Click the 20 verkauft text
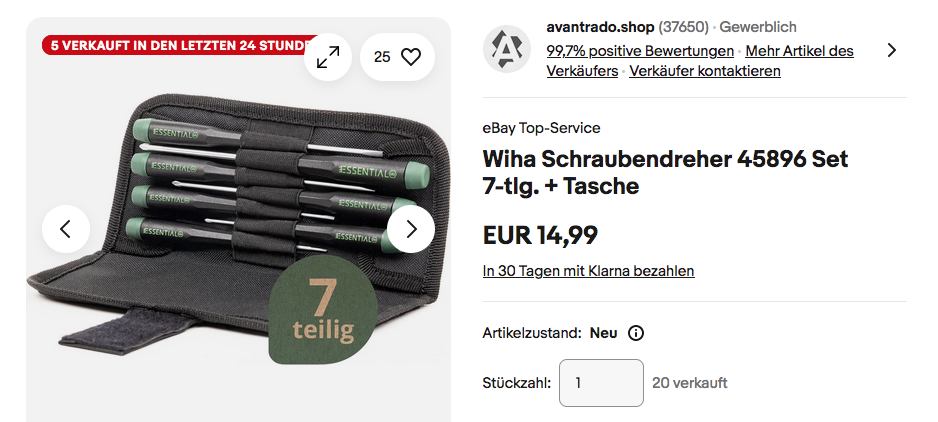Image resolution: width=938 pixels, height=422 pixels. [x=690, y=383]
